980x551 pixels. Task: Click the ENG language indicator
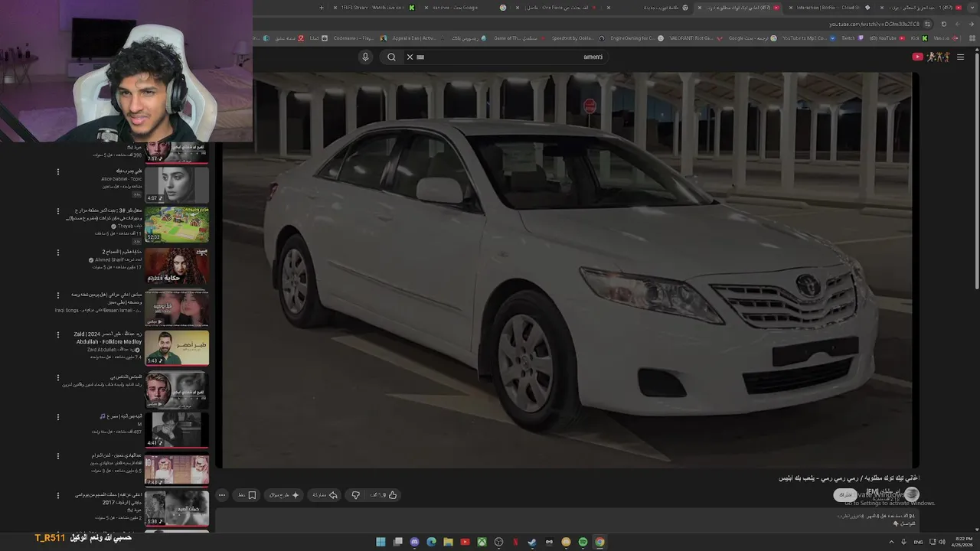click(x=918, y=542)
